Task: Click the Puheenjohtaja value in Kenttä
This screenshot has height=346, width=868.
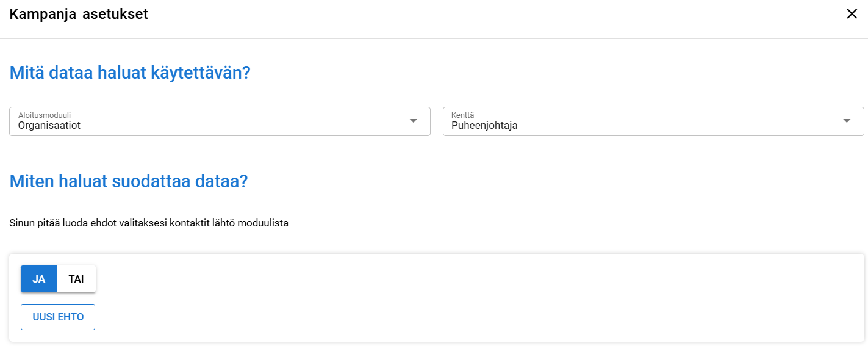Action: [x=484, y=126]
